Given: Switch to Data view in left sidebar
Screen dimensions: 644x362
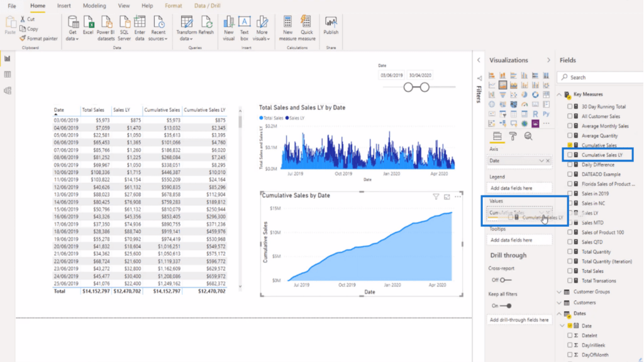Looking at the screenshot, I should [x=8, y=74].
